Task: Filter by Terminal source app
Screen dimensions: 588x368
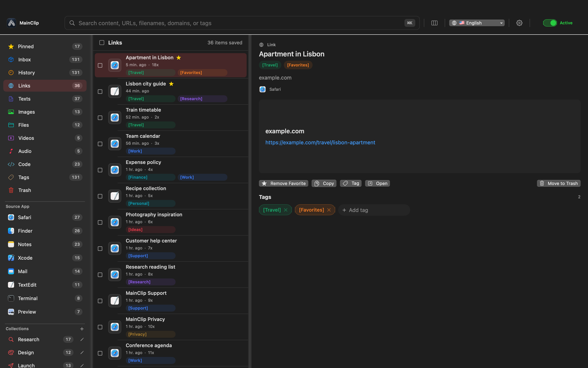Action: 45,298
